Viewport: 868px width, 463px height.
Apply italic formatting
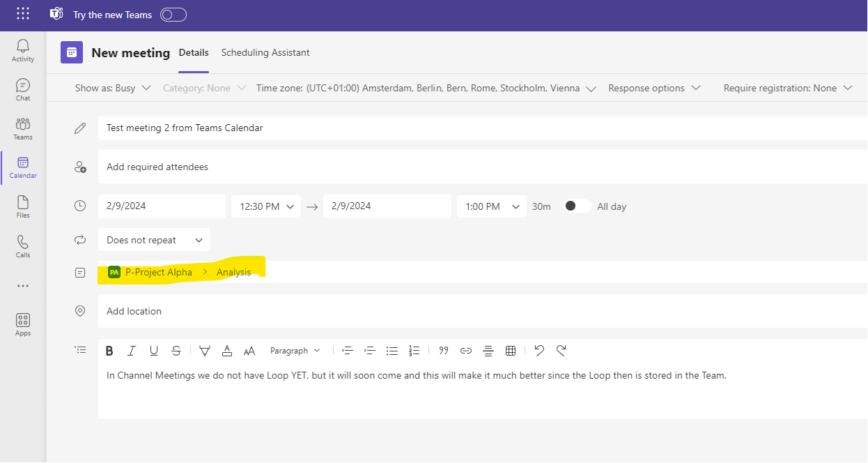(132, 350)
